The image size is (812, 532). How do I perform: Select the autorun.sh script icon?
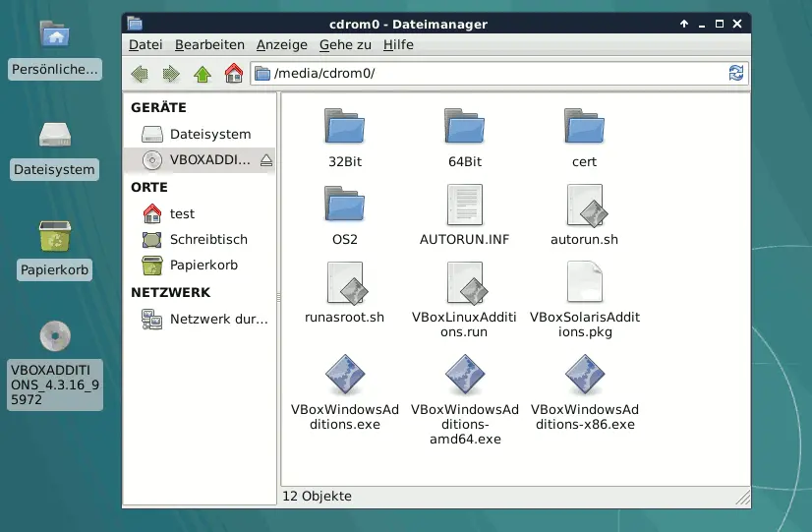(586, 206)
